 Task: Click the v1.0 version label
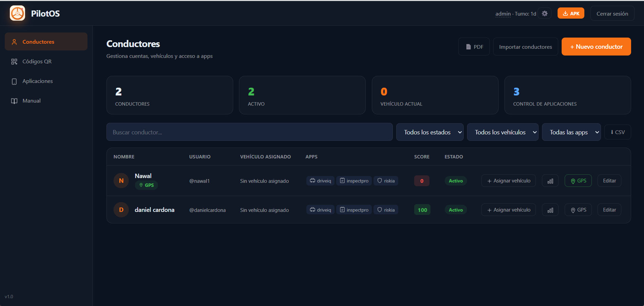(9, 297)
